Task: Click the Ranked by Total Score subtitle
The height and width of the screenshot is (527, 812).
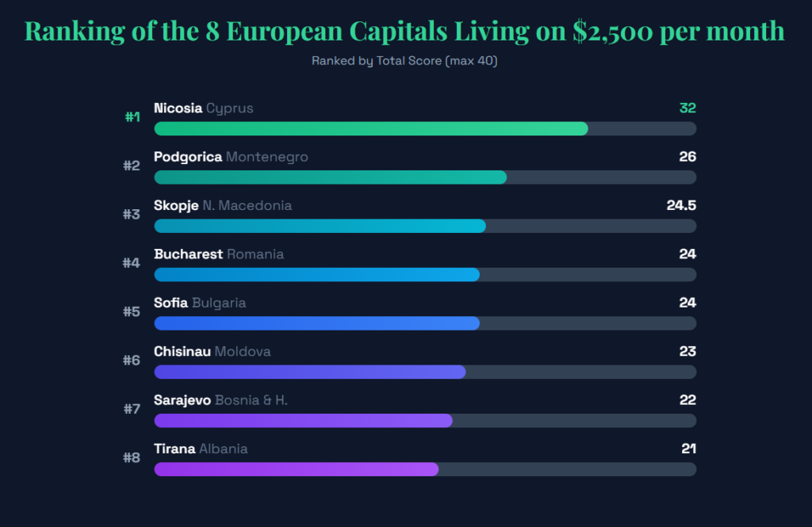Action: click(x=404, y=61)
